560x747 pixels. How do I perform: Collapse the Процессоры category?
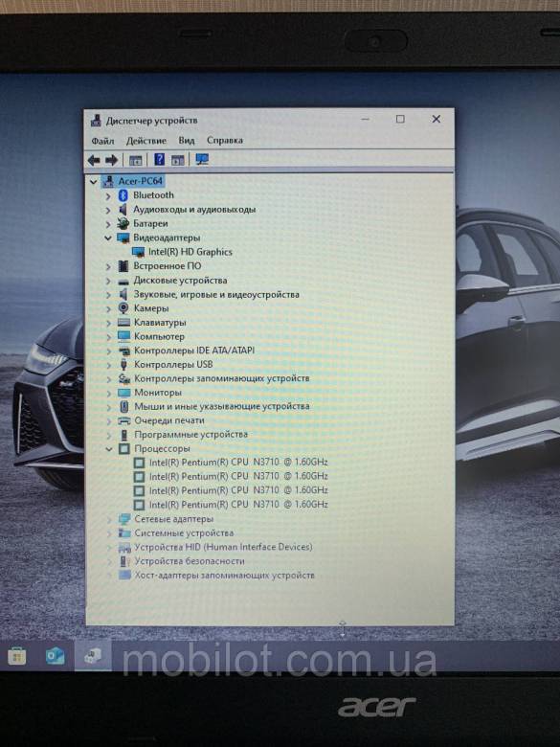[109, 449]
